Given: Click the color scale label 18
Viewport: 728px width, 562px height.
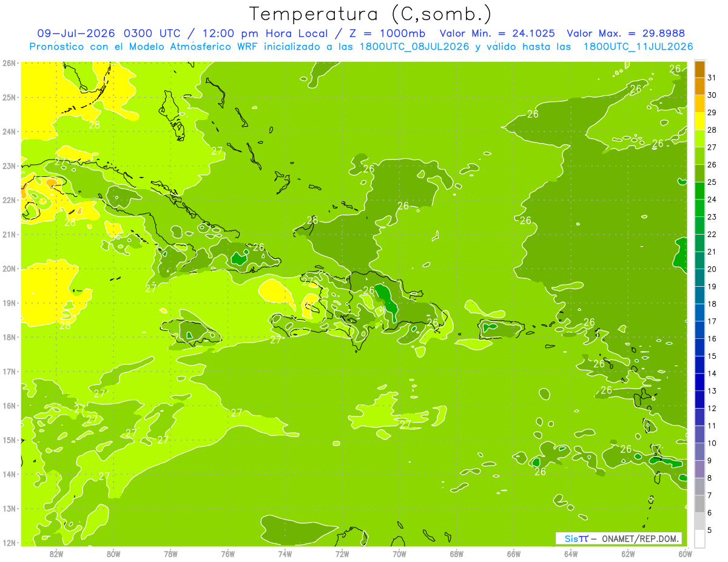Looking at the screenshot, I should tap(712, 304).
